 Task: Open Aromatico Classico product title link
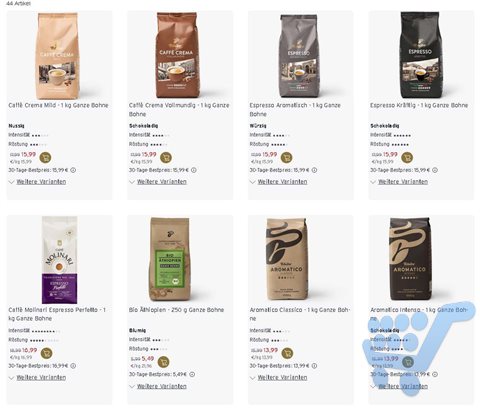point(300,314)
